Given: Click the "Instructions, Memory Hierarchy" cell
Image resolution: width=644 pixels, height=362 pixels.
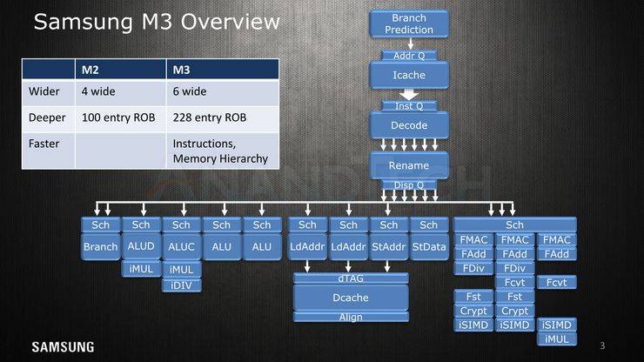Looking at the screenshot, I should click(x=223, y=151).
